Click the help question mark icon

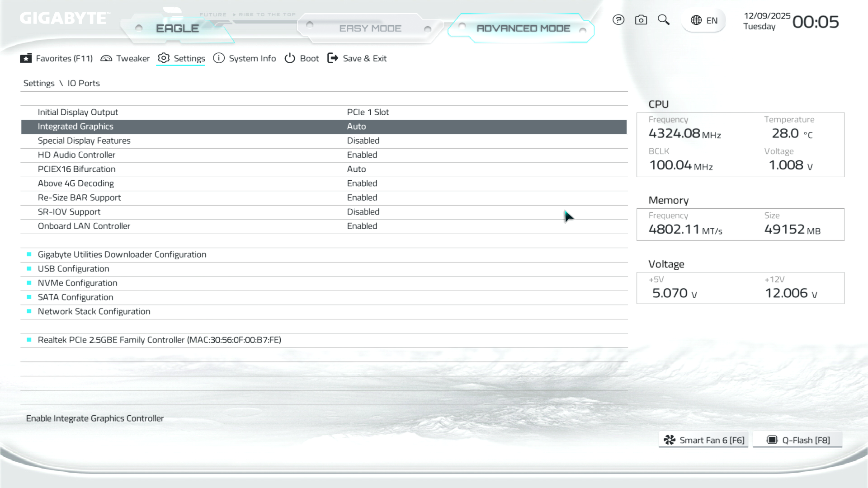coord(618,20)
